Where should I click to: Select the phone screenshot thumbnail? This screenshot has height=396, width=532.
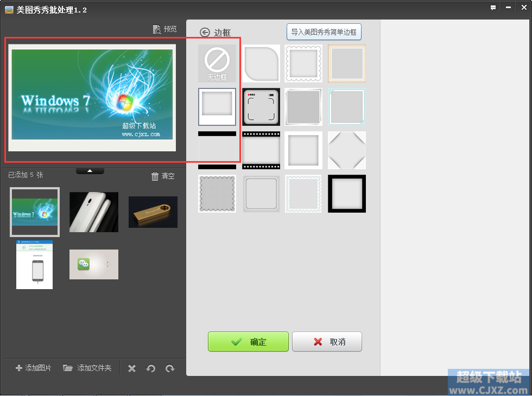click(x=35, y=265)
